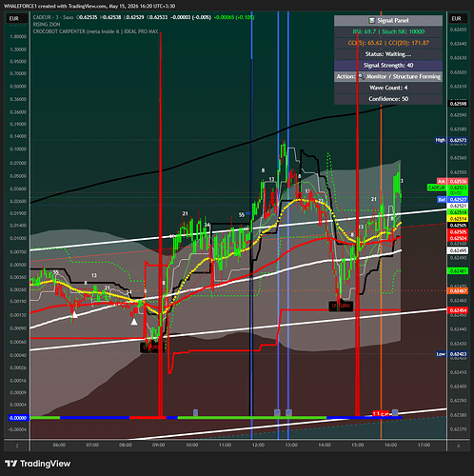The height and width of the screenshot is (476, 474).
Task: Open the left EUR currency dropdown
Action: 14,18
